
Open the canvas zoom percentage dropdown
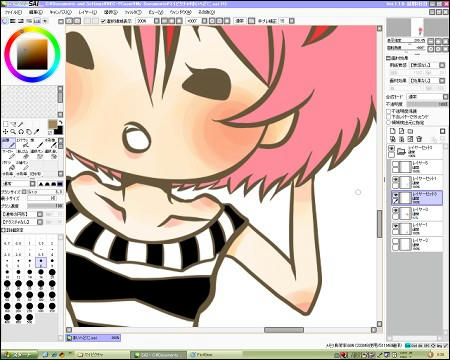(x=156, y=21)
